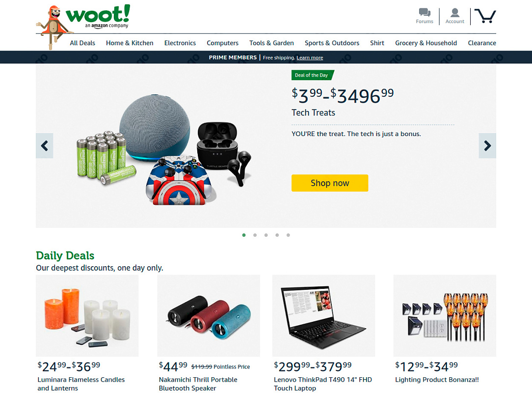Advance to next carousel slide arrow
532x393 pixels.
[487, 146]
